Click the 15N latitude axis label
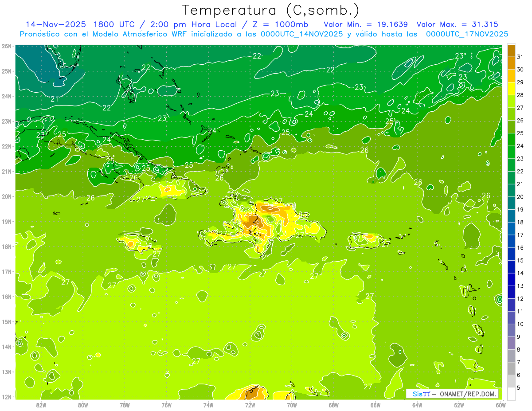 pos(6,322)
